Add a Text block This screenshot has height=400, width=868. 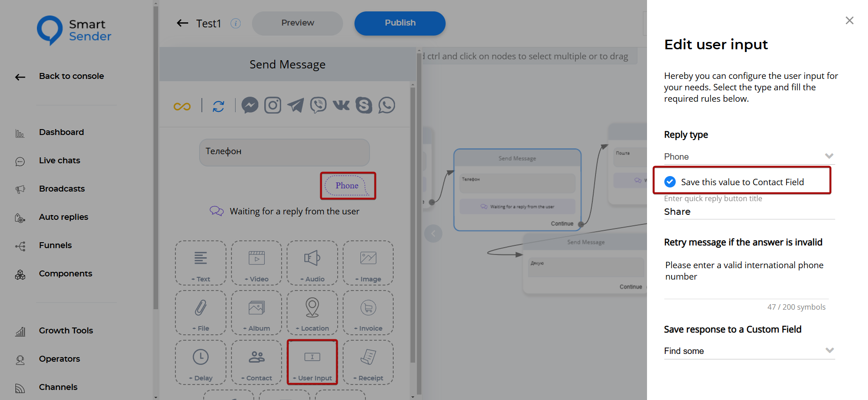point(200,263)
